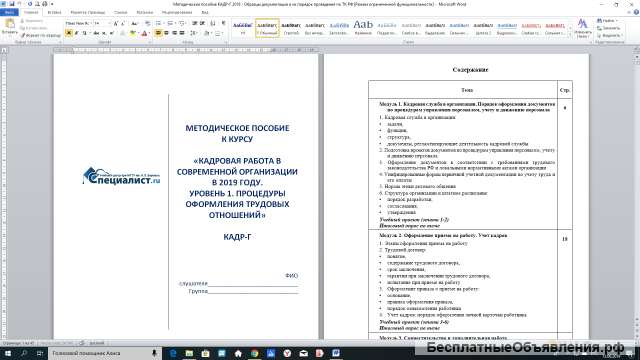Click Change Styles (Изменить стили) icon

tap(582, 28)
